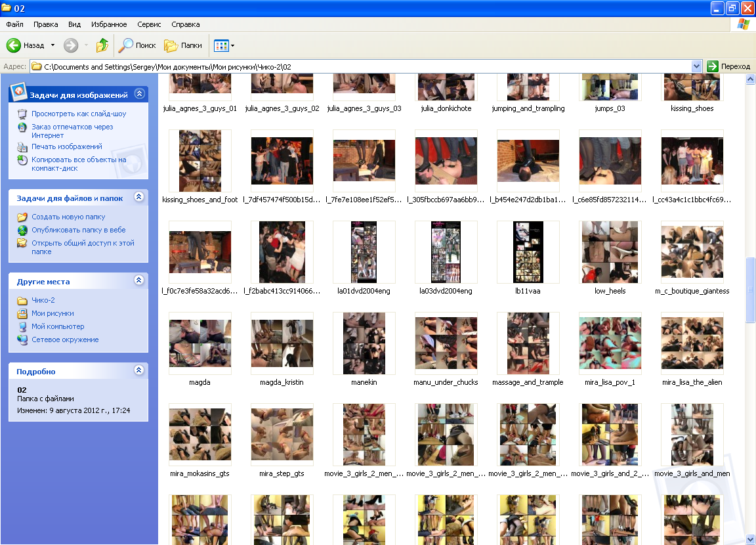Open the Справка menu

point(186,24)
